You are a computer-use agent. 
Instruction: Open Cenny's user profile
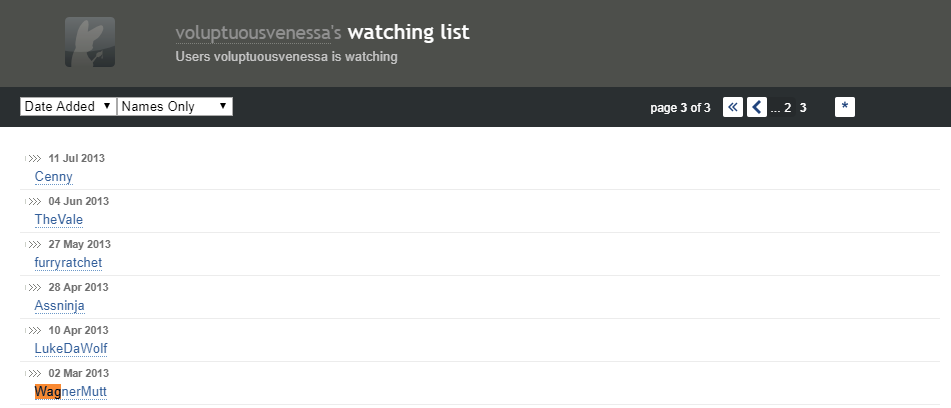[53, 177]
